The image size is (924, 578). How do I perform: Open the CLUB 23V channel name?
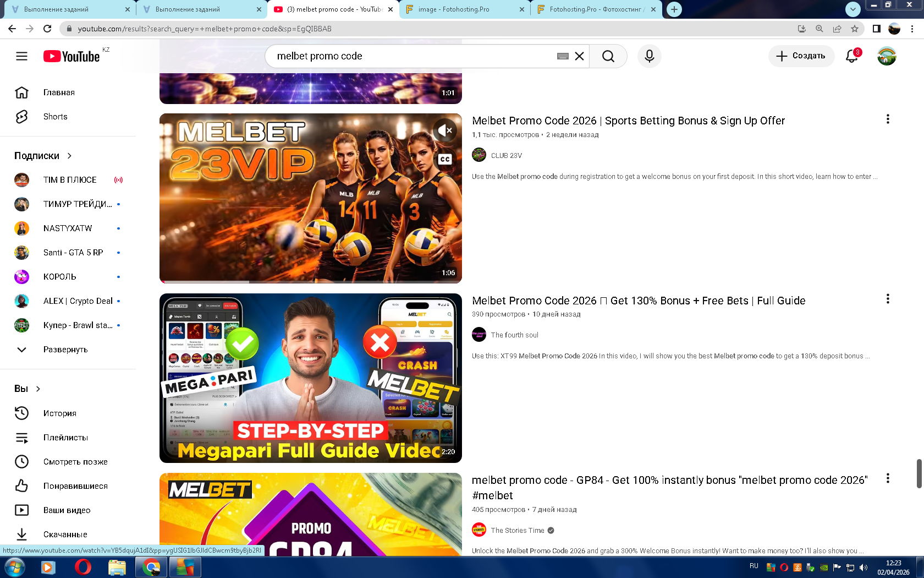pos(507,156)
